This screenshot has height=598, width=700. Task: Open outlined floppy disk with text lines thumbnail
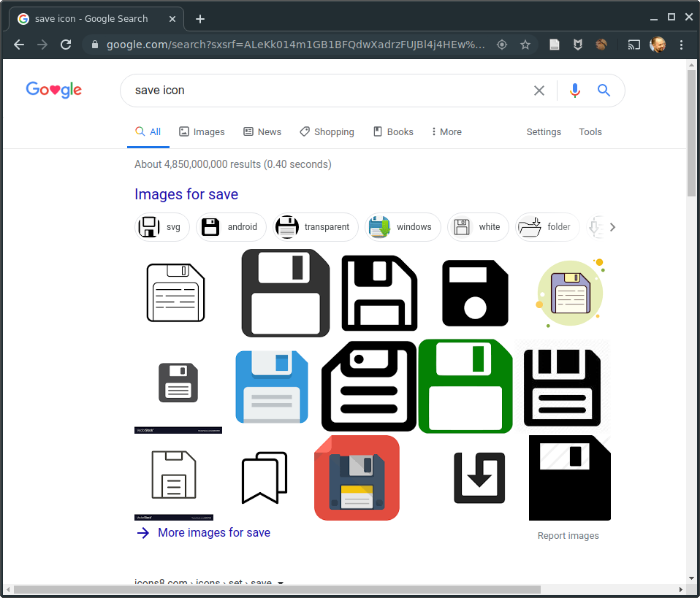176,293
